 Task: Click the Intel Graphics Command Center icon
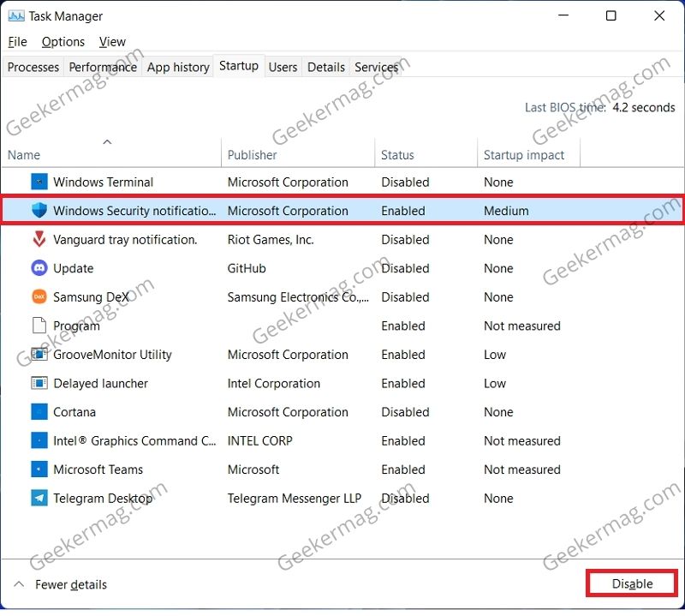39,440
